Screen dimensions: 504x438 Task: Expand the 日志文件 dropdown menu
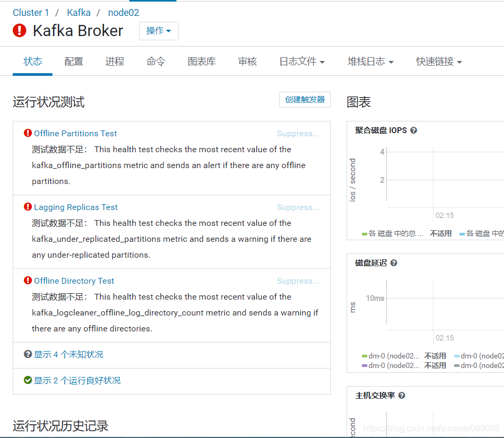pyautogui.click(x=302, y=62)
